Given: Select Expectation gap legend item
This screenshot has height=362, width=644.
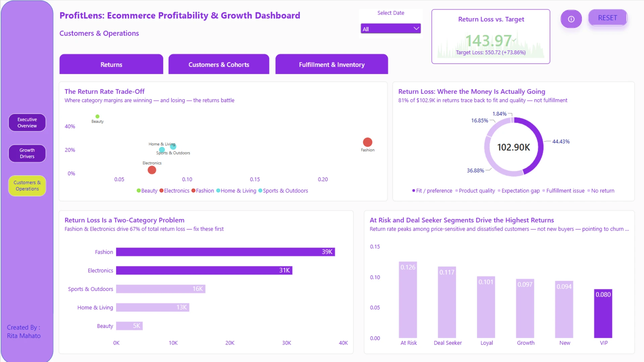Looking at the screenshot, I should pos(519,191).
